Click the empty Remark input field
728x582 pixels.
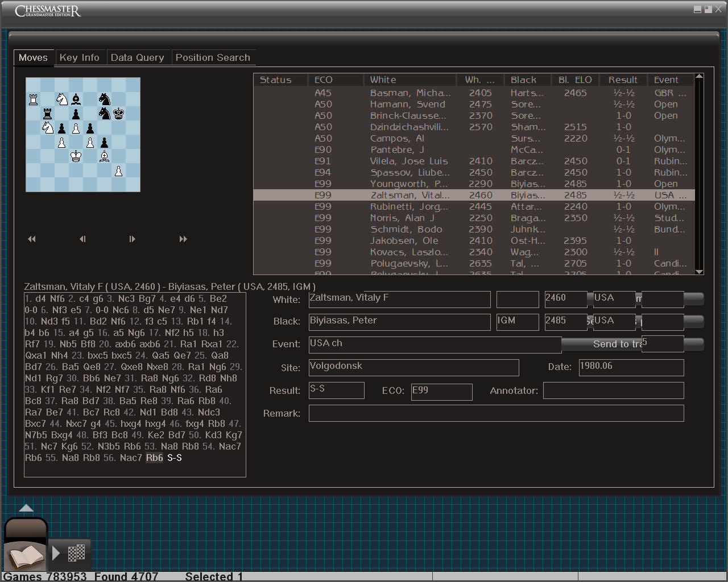click(496, 413)
